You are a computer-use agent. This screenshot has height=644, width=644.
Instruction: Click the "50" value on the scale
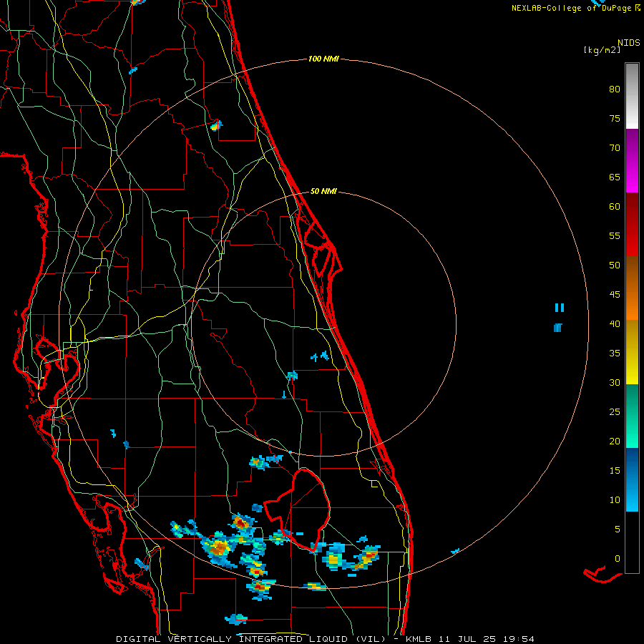tap(615, 265)
